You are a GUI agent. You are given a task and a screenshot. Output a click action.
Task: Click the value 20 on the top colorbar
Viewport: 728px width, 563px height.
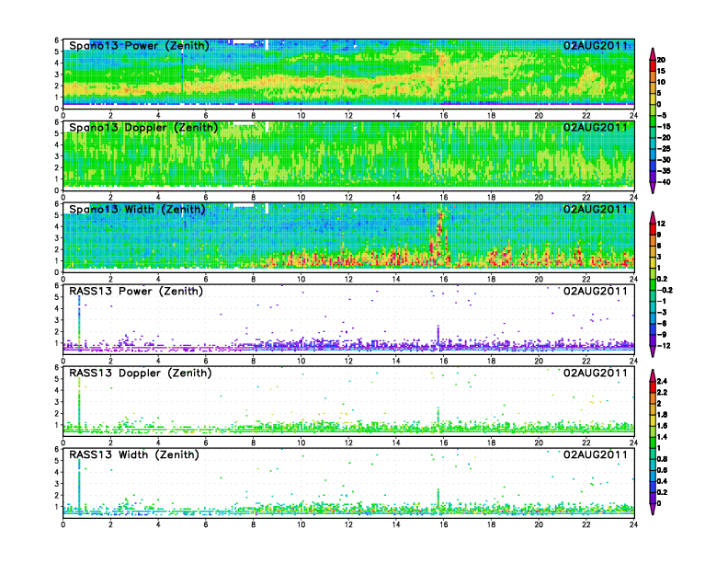tap(661, 60)
